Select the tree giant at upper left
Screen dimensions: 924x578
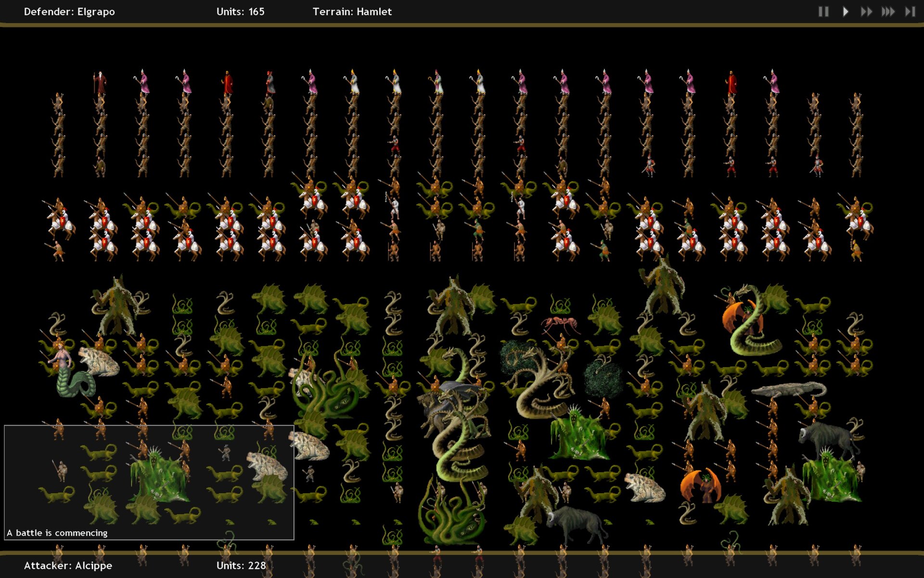pyautogui.click(x=117, y=306)
